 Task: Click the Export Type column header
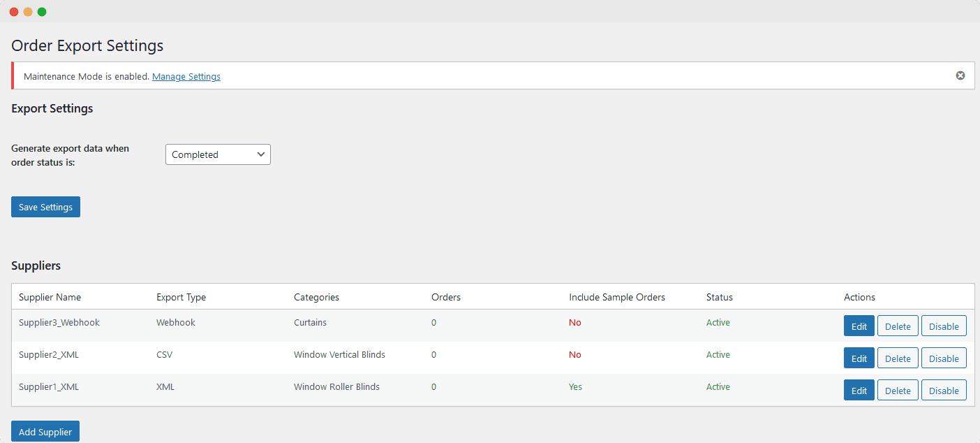coord(181,297)
